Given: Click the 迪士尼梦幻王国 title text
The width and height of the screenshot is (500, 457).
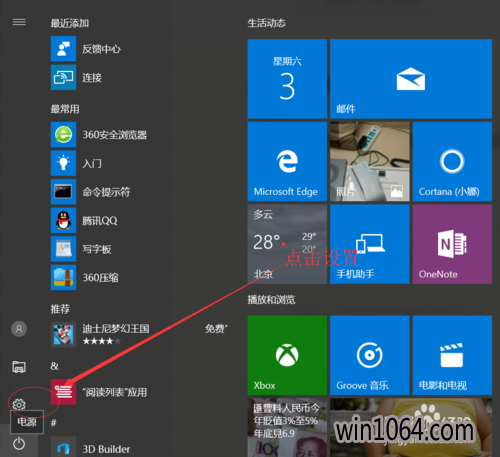Looking at the screenshot, I should coord(116,329).
